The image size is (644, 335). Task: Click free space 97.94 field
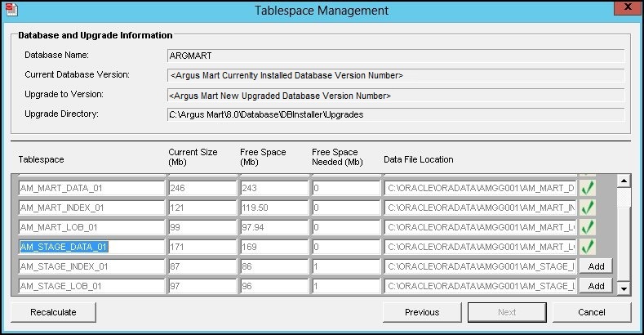point(274,227)
